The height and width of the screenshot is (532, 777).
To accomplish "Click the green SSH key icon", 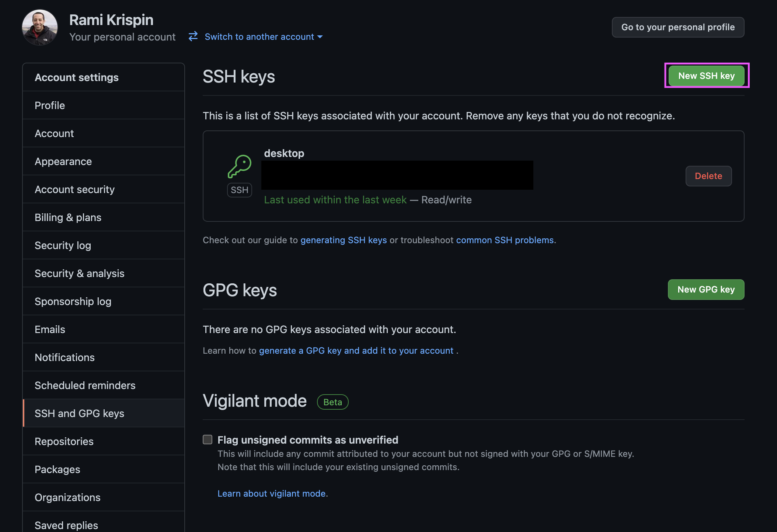I will [x=239, y=165].
